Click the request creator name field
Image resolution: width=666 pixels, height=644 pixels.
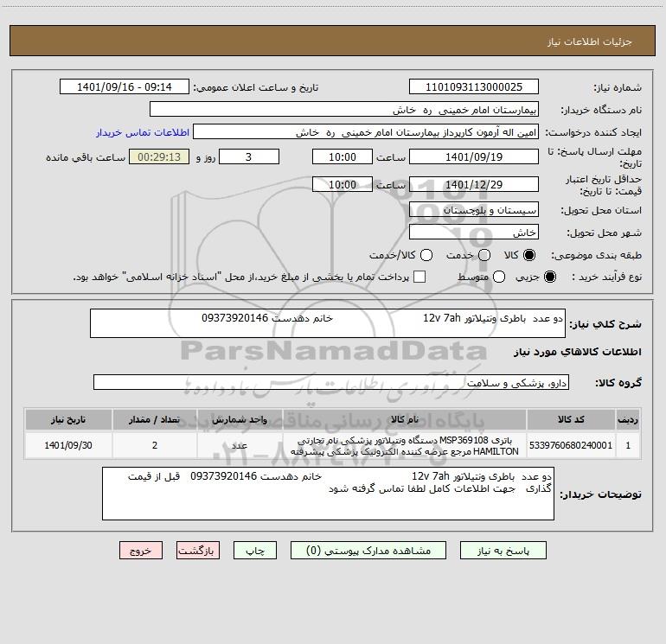point(366,132)
